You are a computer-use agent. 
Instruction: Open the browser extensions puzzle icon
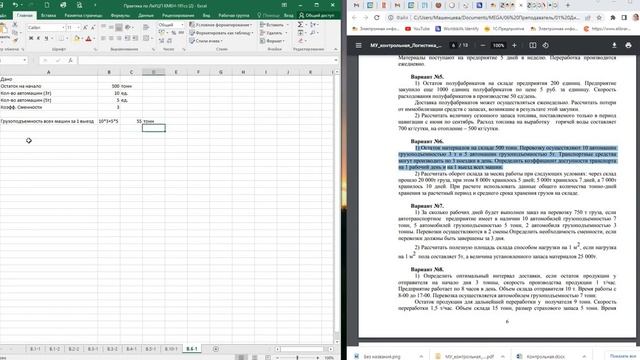[x=613, y=18]
